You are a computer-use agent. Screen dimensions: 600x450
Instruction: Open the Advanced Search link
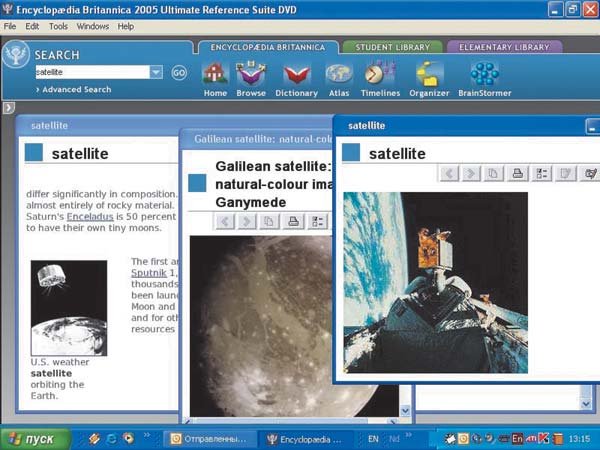click(x=73, y=90)
